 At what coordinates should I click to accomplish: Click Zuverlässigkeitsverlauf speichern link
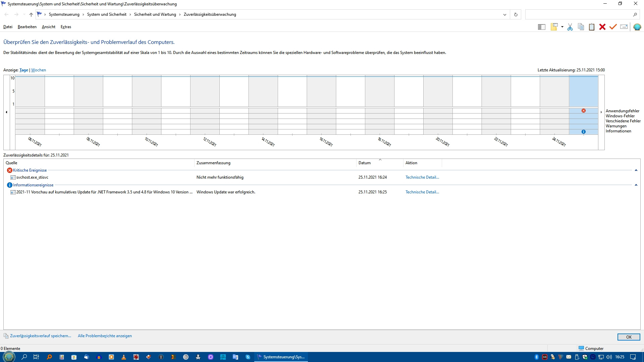click(41, 336)
